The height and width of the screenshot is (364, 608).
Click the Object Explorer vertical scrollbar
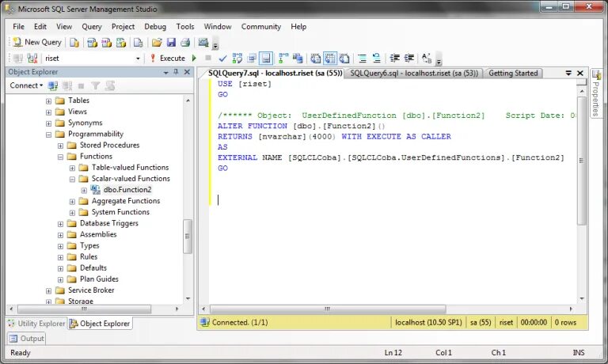[188, 236]
